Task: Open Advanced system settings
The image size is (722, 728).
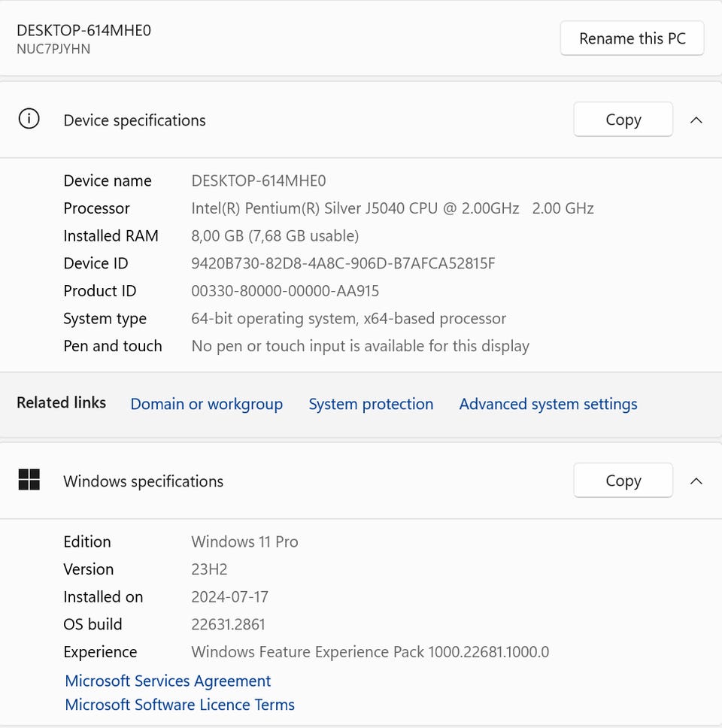Action: [548, 404]
